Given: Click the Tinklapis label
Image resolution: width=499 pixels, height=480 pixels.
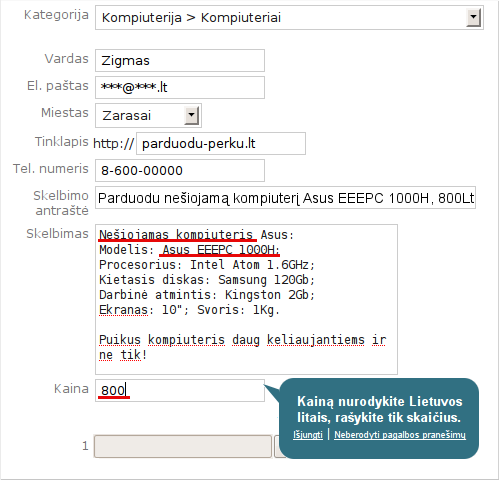Looking at the screenshot, I should [62, 142].
